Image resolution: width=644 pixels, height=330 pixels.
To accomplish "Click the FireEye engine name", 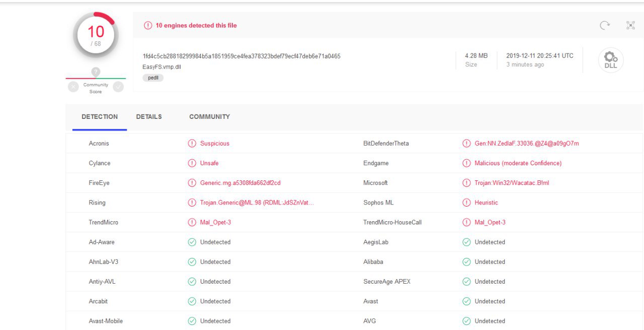I will click(99, 183).
